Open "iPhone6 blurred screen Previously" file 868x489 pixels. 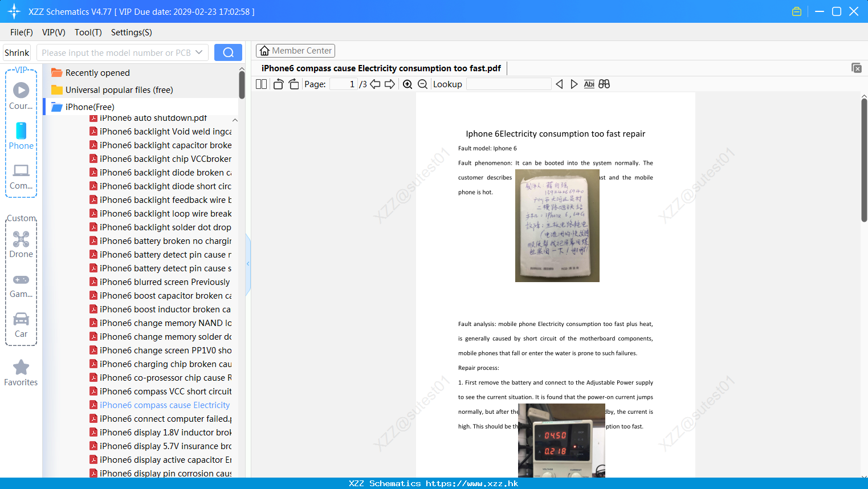[x=160, y=282]
